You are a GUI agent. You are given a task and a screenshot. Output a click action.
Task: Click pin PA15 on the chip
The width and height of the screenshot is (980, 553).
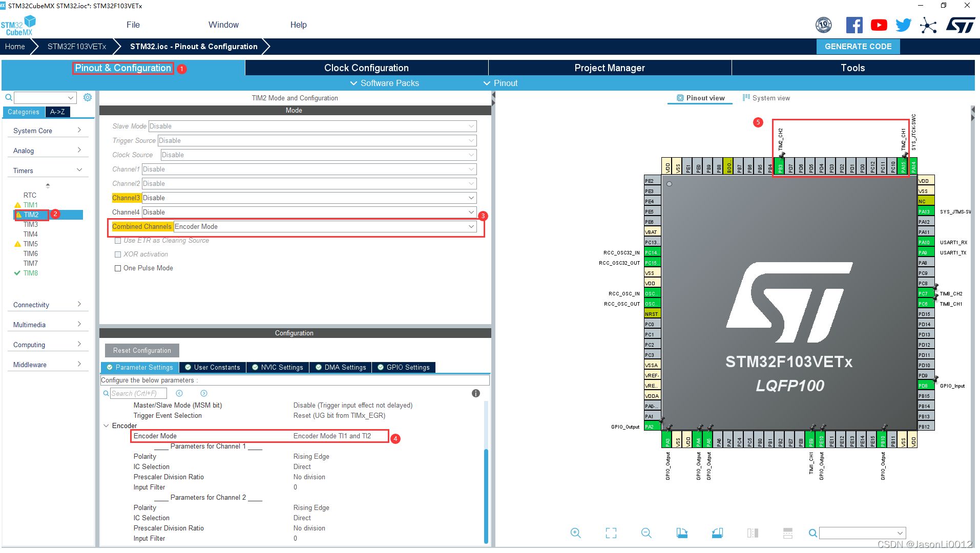point(903,166)
